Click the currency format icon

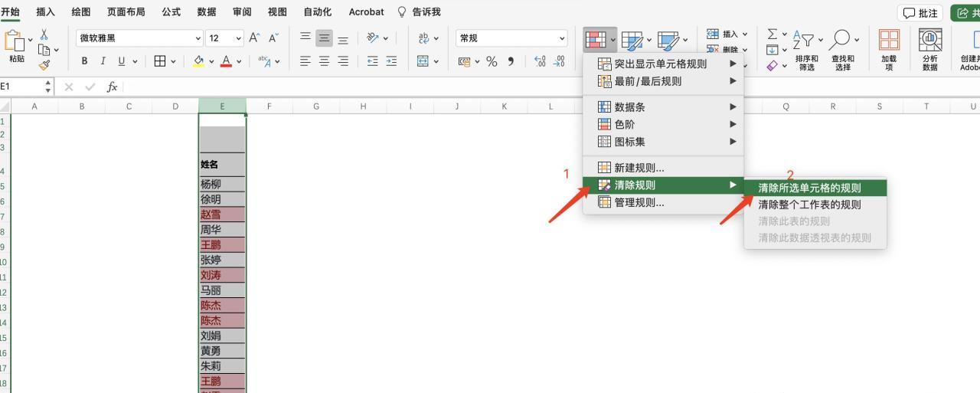465,62
